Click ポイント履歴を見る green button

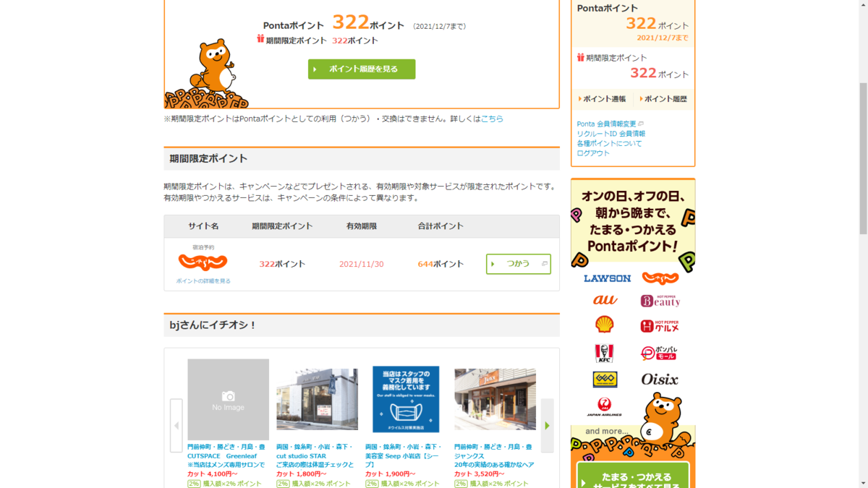tap(362, 69)
